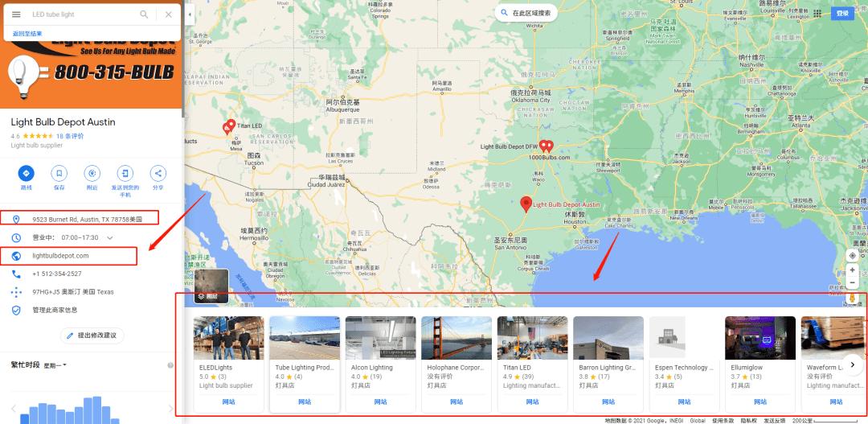Click popular times info icon
868x424 pixels.
pos(170,365)
